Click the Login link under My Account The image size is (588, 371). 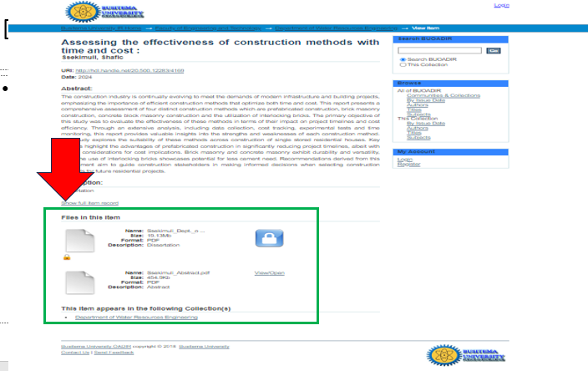click(x=404, y=159)
